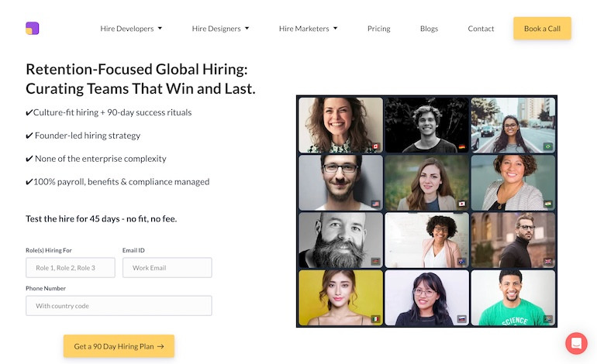Expand the Hire Developers dropdown
The height and width of the screenshot is (364, 597).
[131, 29]
